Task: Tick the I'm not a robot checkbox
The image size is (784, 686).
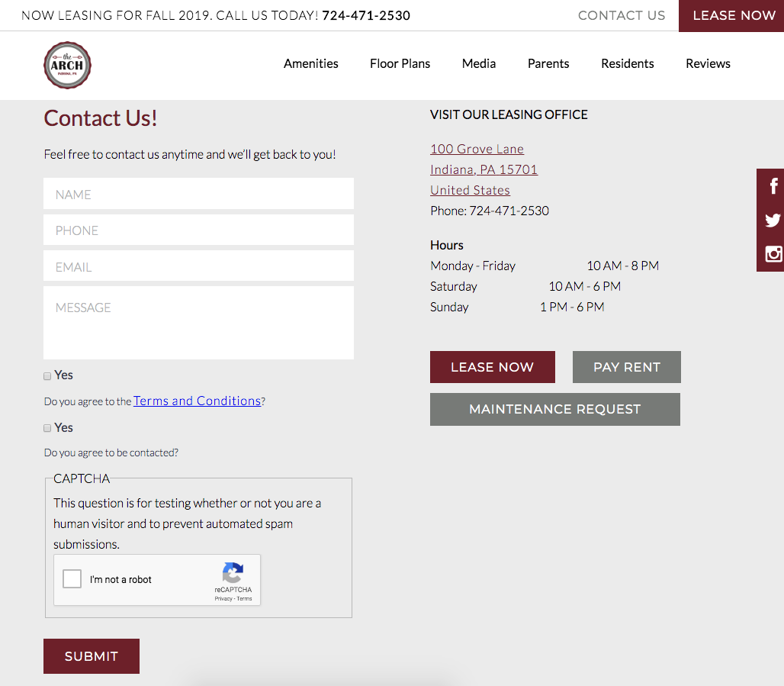Action: (x=72, y=579)
